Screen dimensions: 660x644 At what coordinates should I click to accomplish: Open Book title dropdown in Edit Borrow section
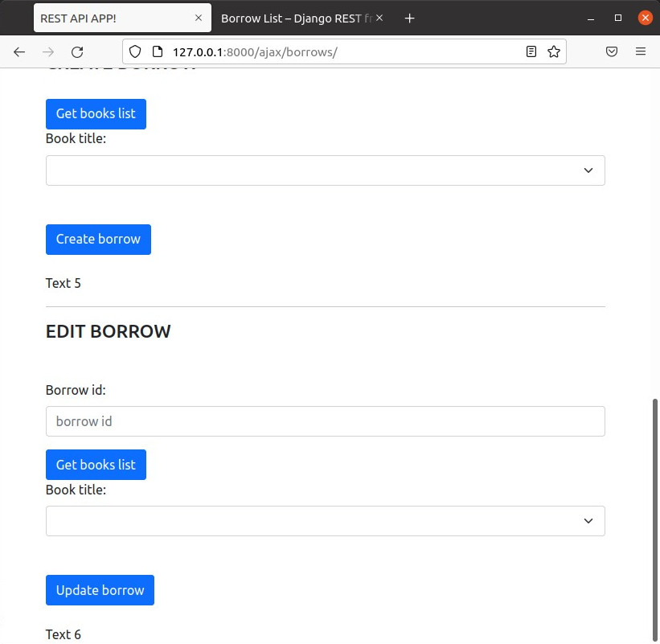325,521
